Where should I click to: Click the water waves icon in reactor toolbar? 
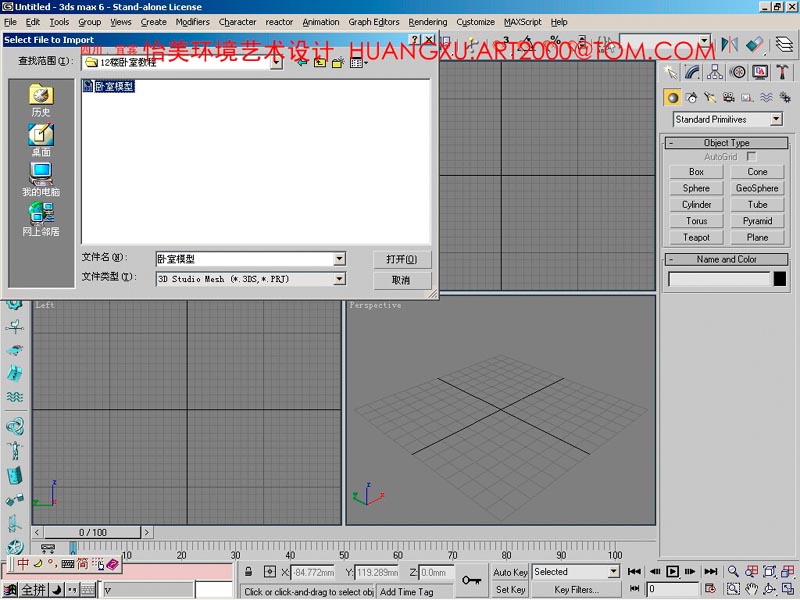click(15, 397)
